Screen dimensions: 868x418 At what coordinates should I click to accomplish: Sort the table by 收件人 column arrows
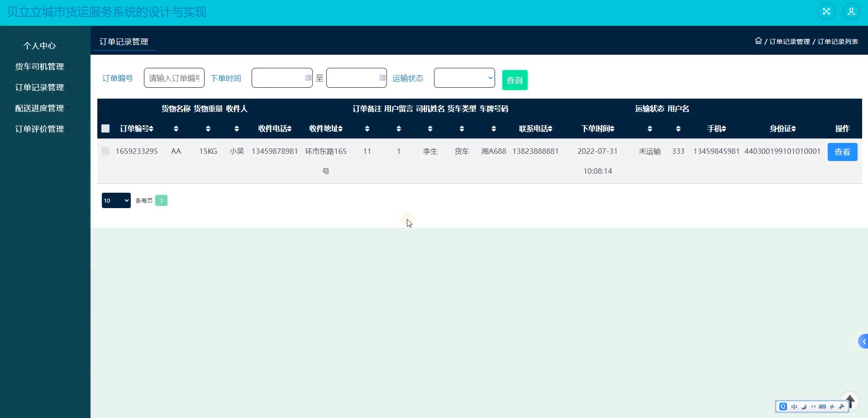[x=237, y=129]
